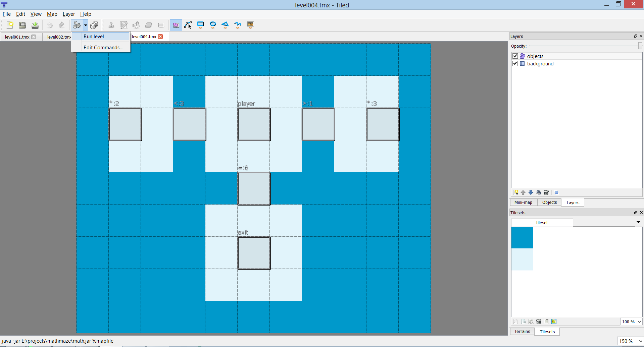Image resolution: width=644 pixels, height=347 pixels.
Task: Switch to the Terrains tab
Action: pyautogui.click(x=522, y=331)
